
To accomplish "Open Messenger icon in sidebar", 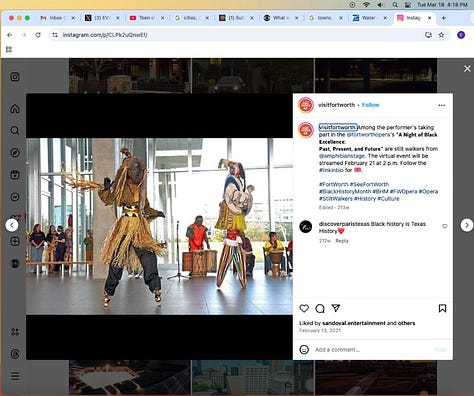I will coord(15,197).
